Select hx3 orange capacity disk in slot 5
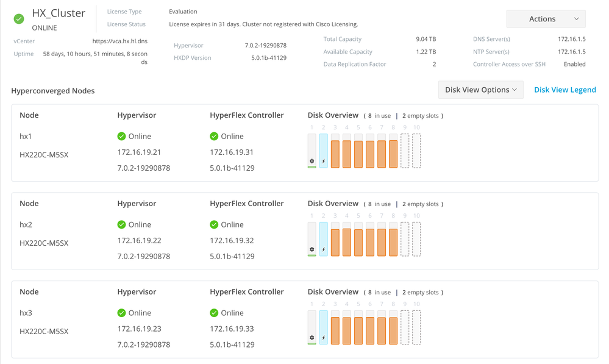This screenshot has height=364, width=609. tap(358, 327)
